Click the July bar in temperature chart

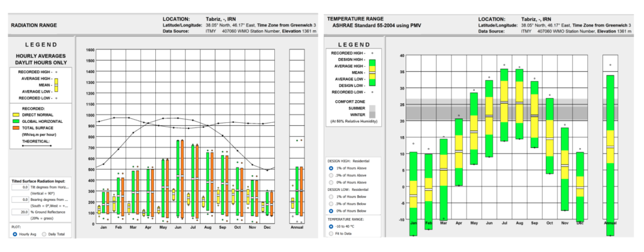(504, 105)
